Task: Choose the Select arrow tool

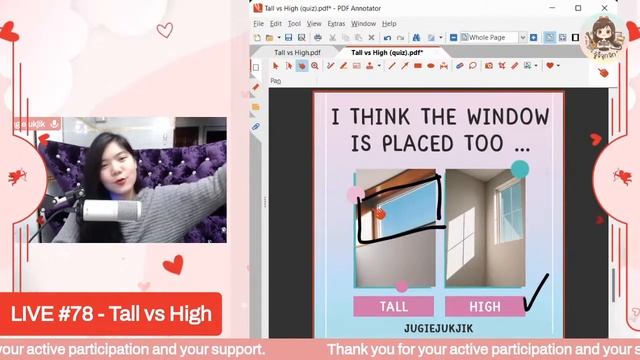Action: point(276,66)
